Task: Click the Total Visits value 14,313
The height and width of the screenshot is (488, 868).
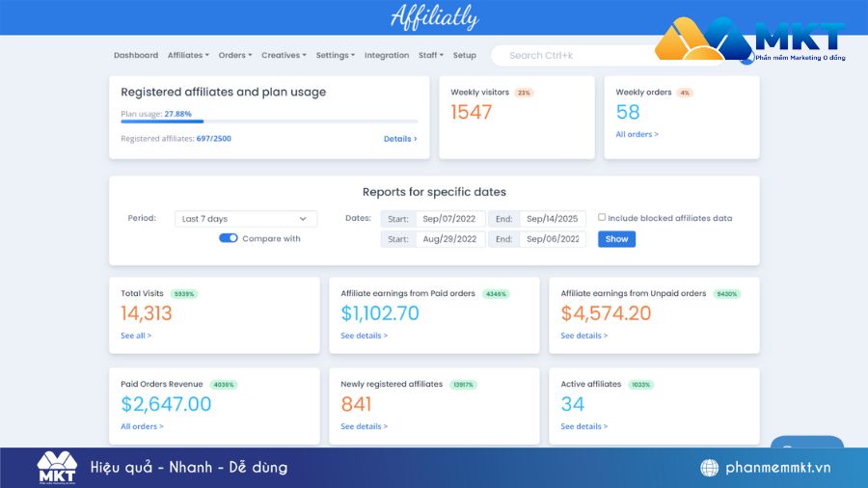Action: pos(147,313)
